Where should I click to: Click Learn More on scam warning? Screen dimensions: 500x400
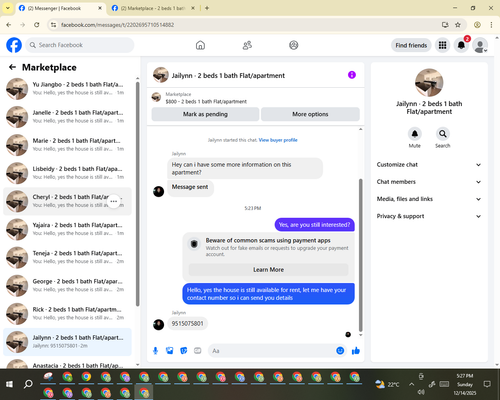pyautogui.click(x=268, y=270)
